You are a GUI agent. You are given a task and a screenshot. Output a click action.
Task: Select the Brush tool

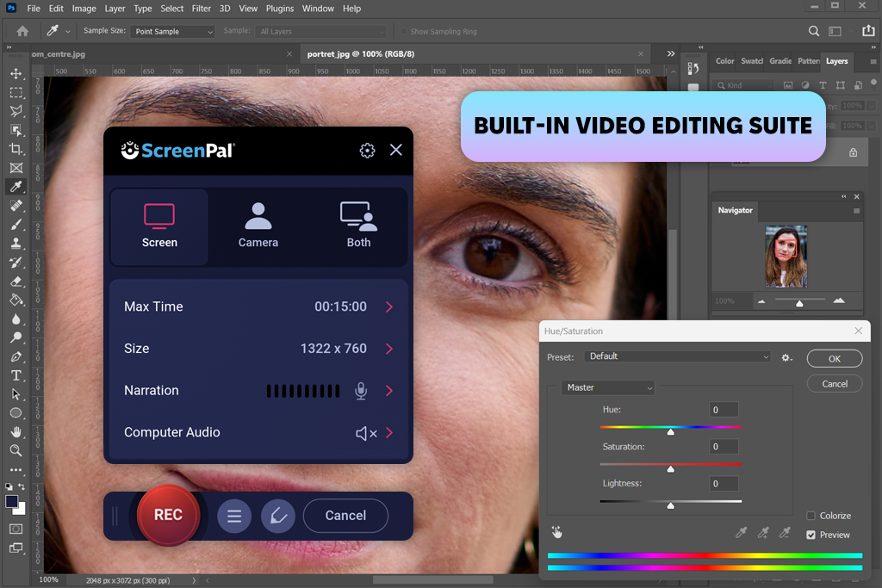16,225
